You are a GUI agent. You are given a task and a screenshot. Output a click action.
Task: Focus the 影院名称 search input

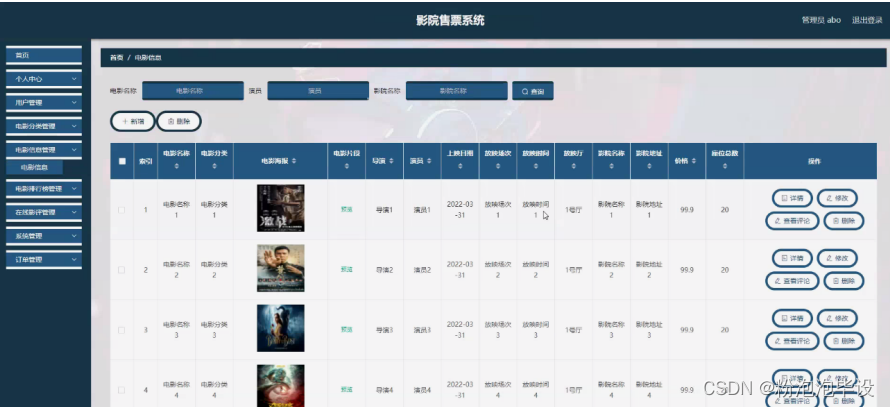(x=457, y=91)
